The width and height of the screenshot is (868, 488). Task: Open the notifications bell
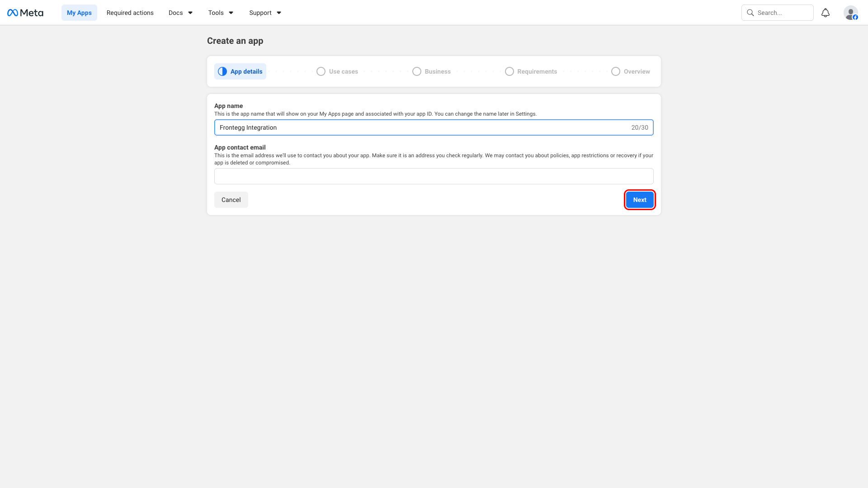pos(826,13)
